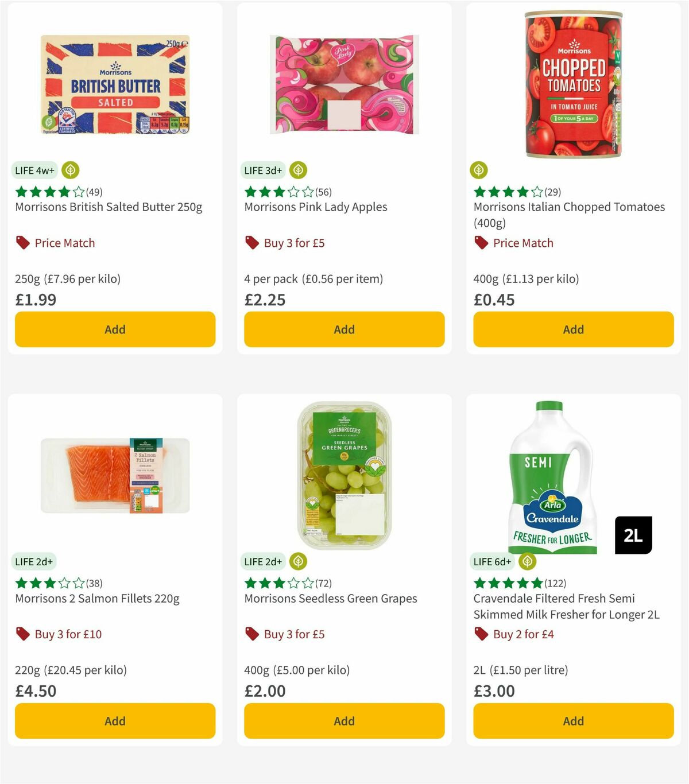Image resolution: width=689 pixels, height=784 pixels.
Task: Toggle the LIFE 3d+ badge on Pink Lady Apples
Action: tap(262, 170)
